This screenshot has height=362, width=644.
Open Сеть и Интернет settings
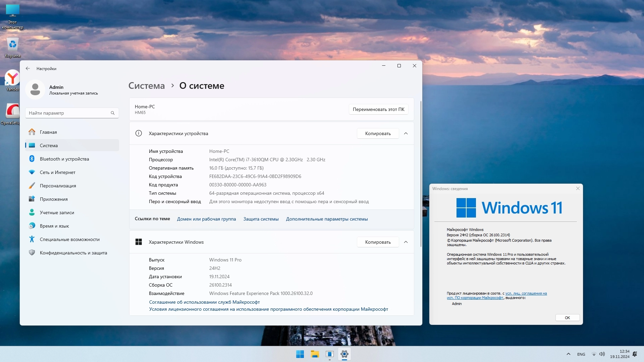[57, 172]
